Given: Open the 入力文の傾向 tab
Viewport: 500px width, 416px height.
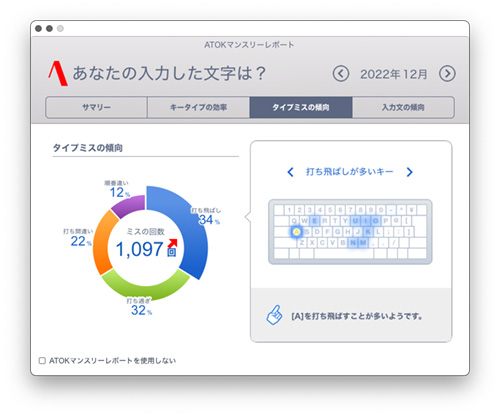Looking at the screenshot, I should click(x=403, y=107).
